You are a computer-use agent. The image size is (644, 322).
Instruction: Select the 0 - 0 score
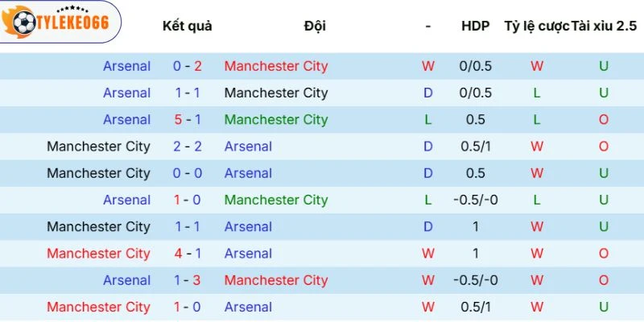(188, 173)
